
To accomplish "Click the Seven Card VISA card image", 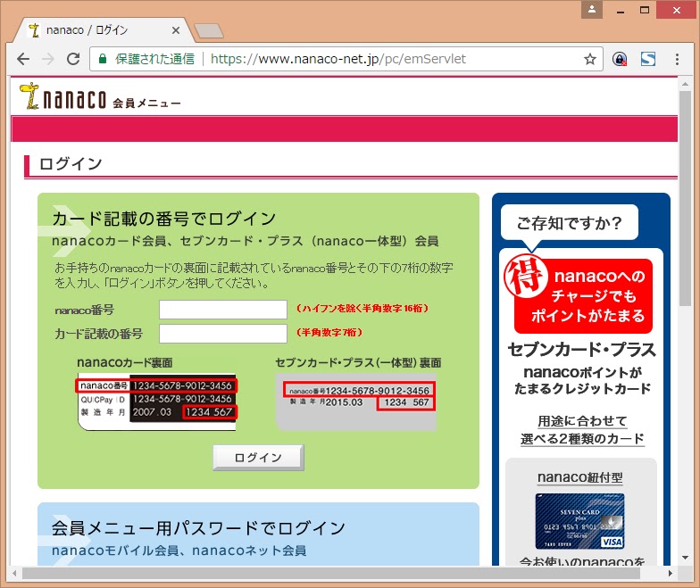I will [579, 521].
